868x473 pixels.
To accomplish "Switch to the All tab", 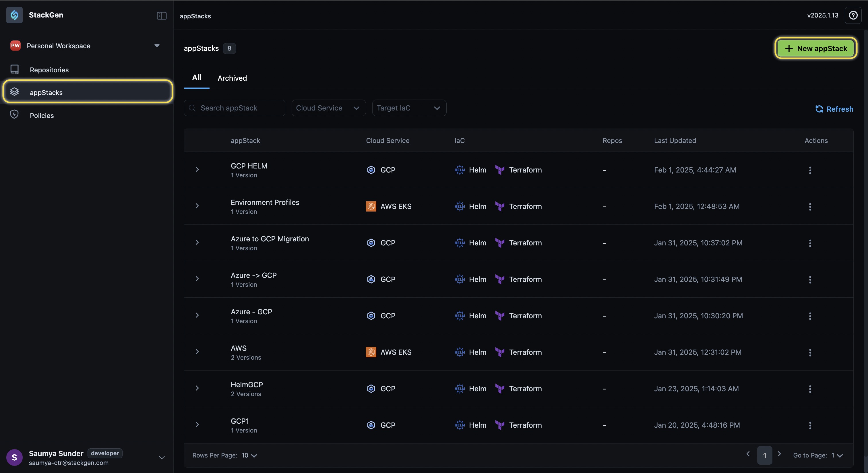I will 196,77.
